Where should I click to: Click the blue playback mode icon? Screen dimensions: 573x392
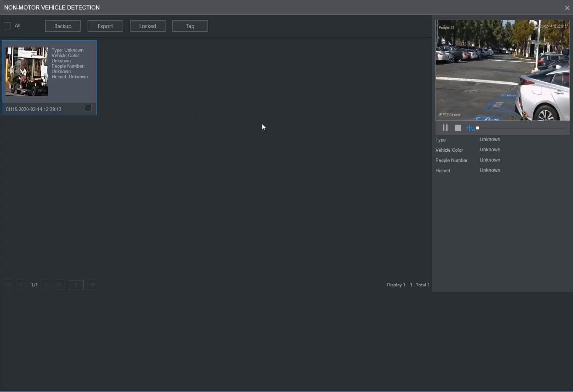click(x=470, y=128)
